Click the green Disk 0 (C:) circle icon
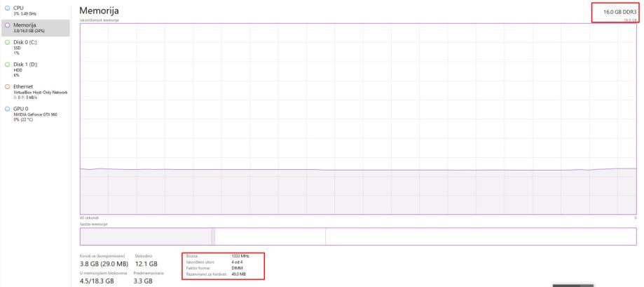Screen dimensions: 644x287 (7, 42)
